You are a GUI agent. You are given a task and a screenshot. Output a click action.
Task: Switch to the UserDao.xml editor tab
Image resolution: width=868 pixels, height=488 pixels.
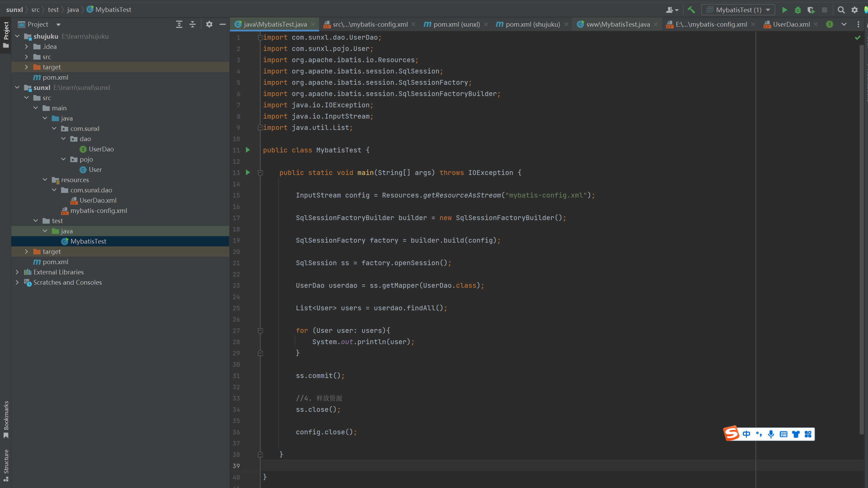point(791,24)
